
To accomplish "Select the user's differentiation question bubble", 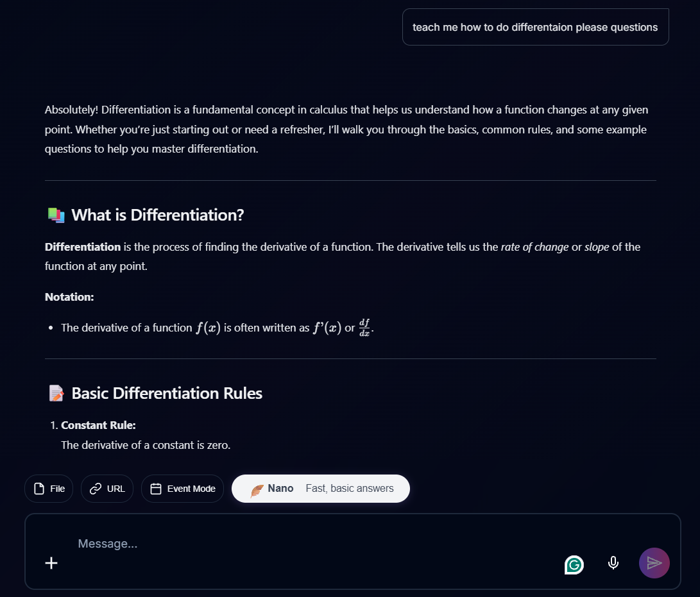I will point(535,27).
